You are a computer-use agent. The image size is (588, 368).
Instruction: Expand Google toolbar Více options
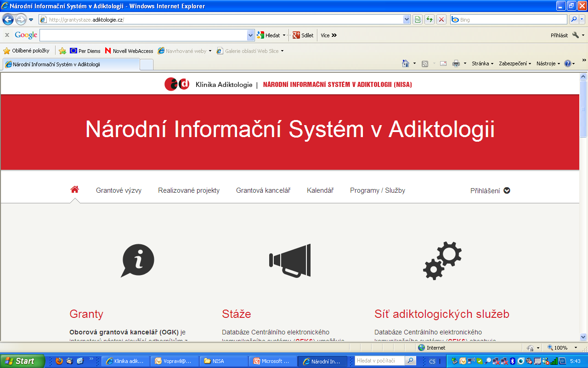[328, 35]
